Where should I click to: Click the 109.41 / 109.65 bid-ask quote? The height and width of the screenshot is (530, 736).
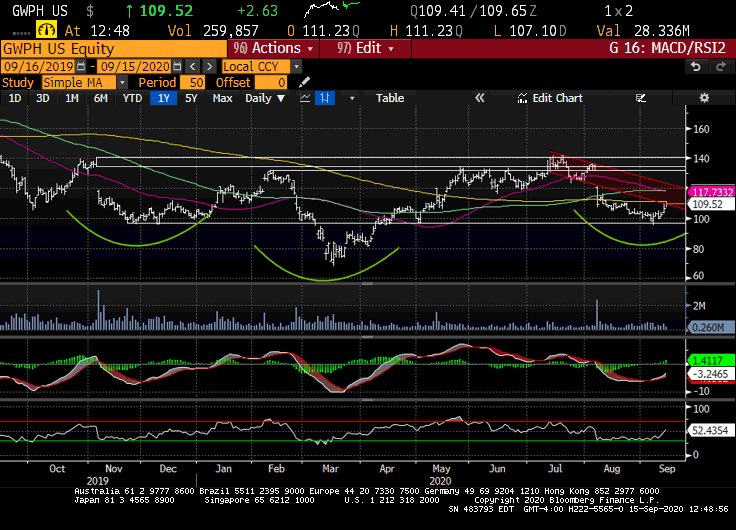click(473, 11)
